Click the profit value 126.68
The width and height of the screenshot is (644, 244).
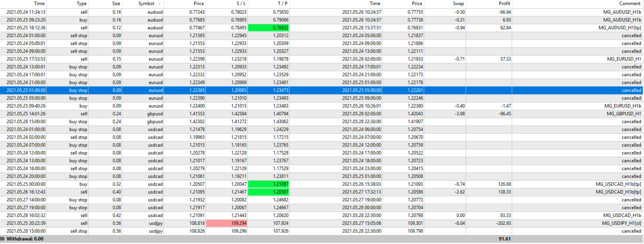click(504, 184)
